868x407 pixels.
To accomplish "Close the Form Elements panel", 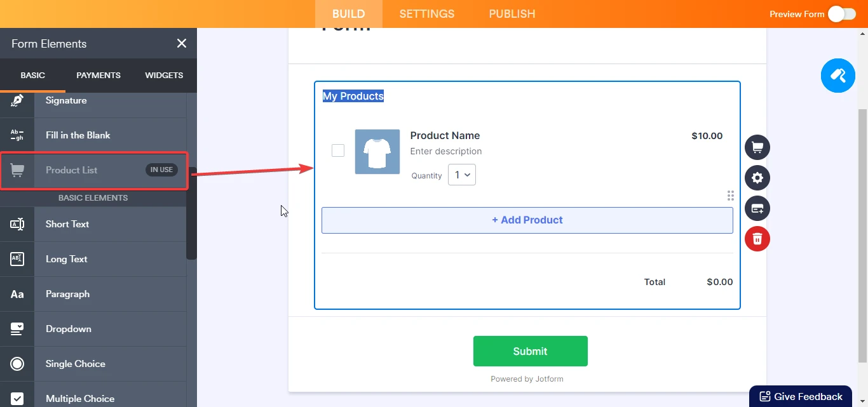I will pyautogui.click(x=182, y=43).
